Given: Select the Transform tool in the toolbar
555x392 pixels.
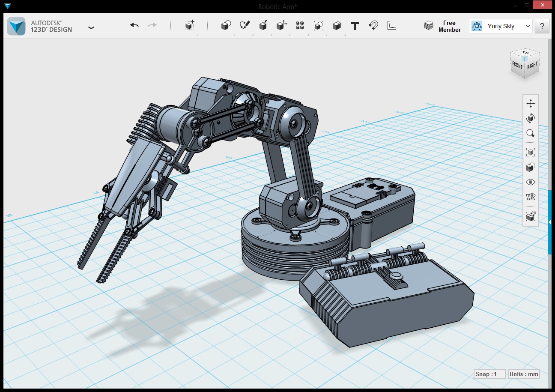Looking at the screenshot, I should [190, 26].
